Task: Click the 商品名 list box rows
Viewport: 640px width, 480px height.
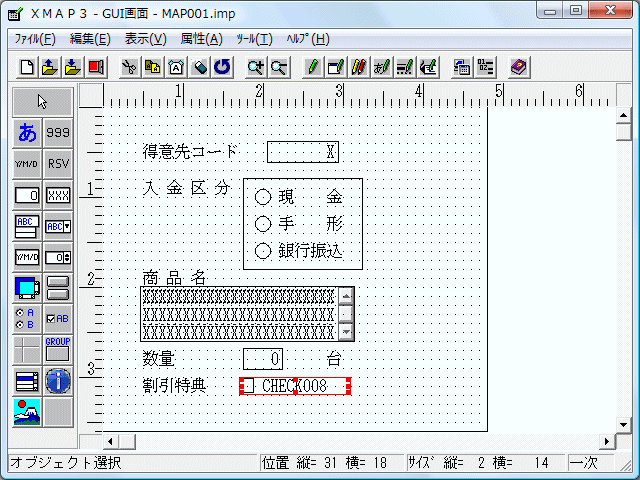Action: pos(239,314)
